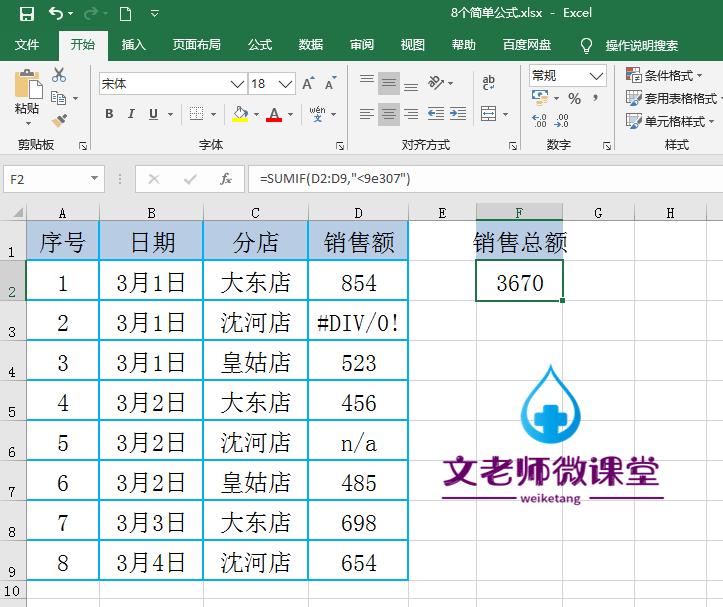Open number format 常规 dropdown

click(x=596, y=76)
